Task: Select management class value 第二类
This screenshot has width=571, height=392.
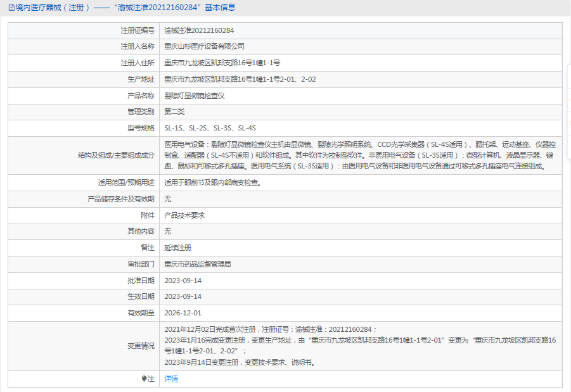Action: (174, 111)
